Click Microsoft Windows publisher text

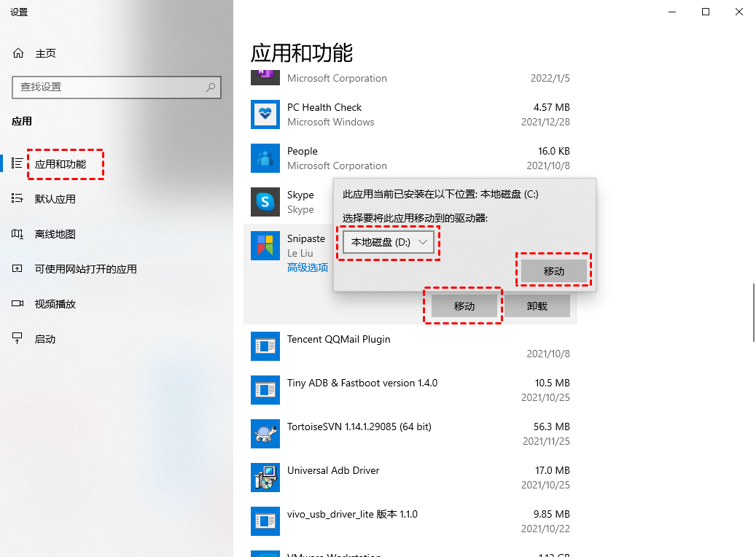pos(331,122)
